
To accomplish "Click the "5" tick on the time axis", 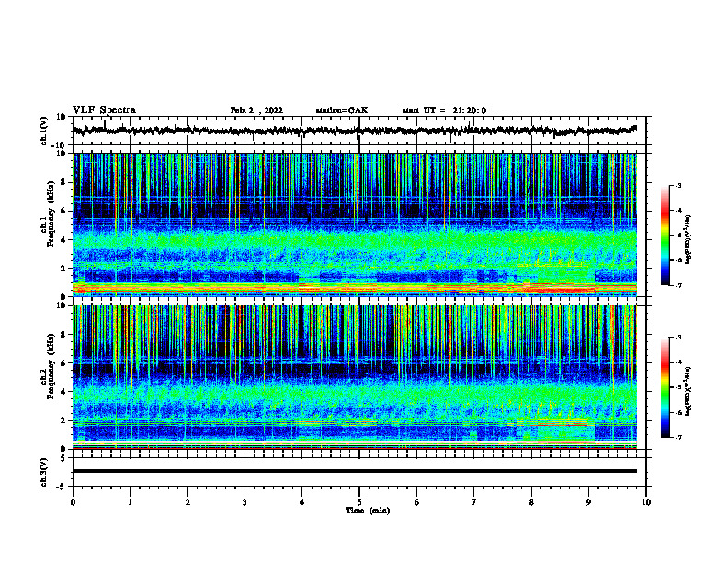I will coord(359,502).
